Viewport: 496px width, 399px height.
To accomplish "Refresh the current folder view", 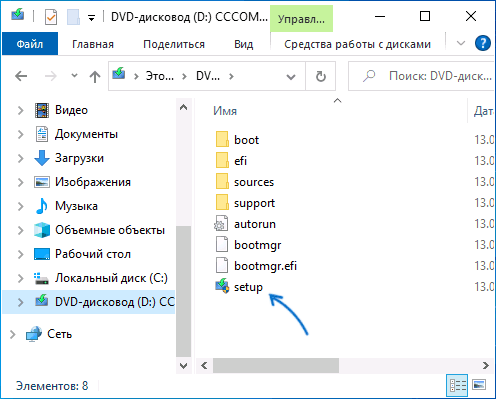I will click(x=321, y=76).
